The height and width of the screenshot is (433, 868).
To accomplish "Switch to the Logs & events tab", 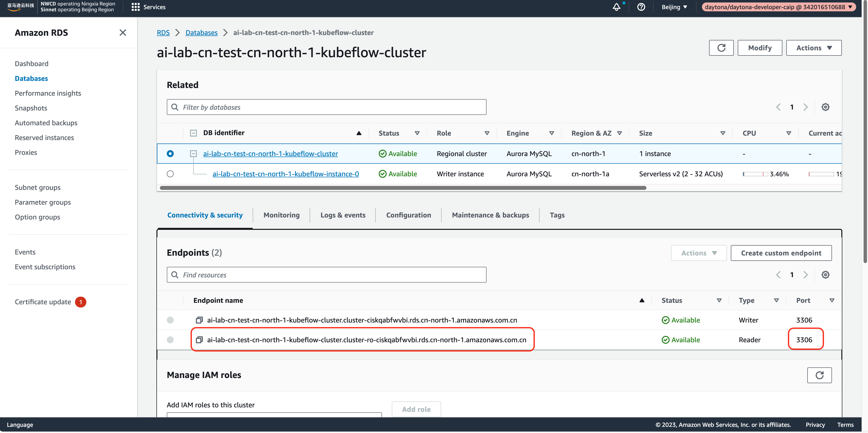I will click(x=343, y=215).
